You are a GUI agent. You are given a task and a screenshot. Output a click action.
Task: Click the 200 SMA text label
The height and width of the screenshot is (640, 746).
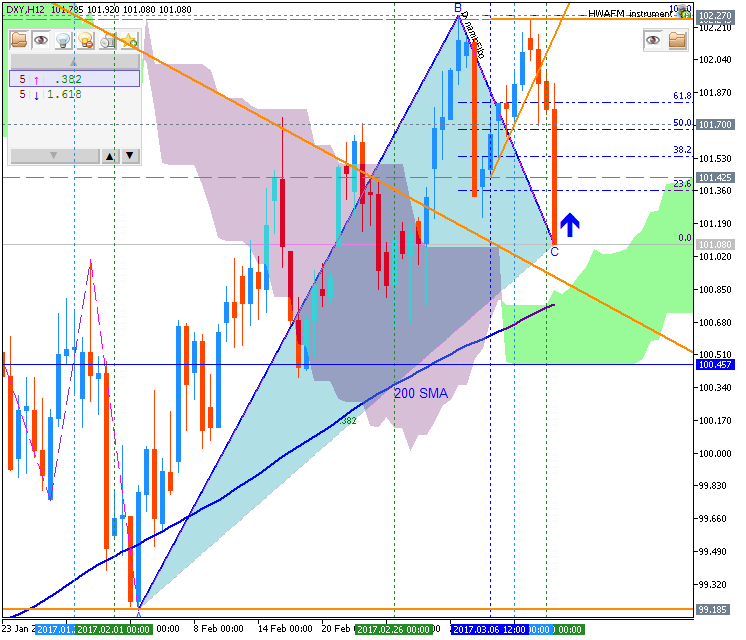click(x=421, y=394)
